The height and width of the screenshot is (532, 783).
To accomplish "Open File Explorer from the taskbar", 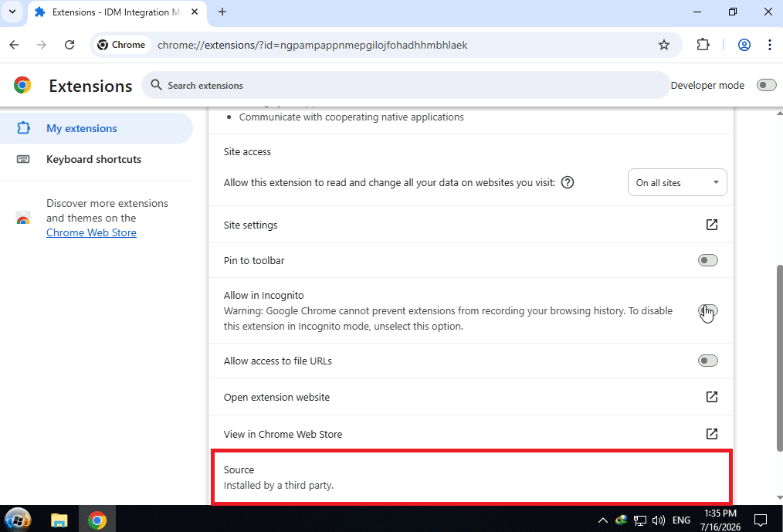I will coord(59,520).
